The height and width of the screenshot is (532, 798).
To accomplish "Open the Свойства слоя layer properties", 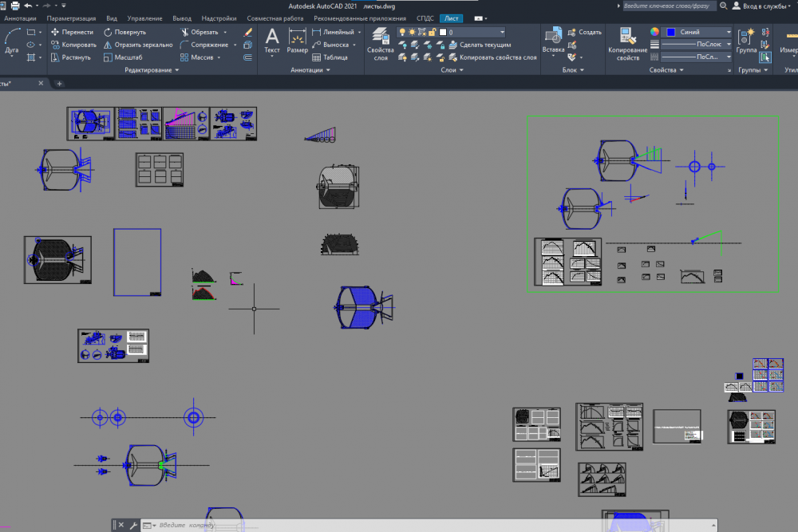I will [381, 44].
